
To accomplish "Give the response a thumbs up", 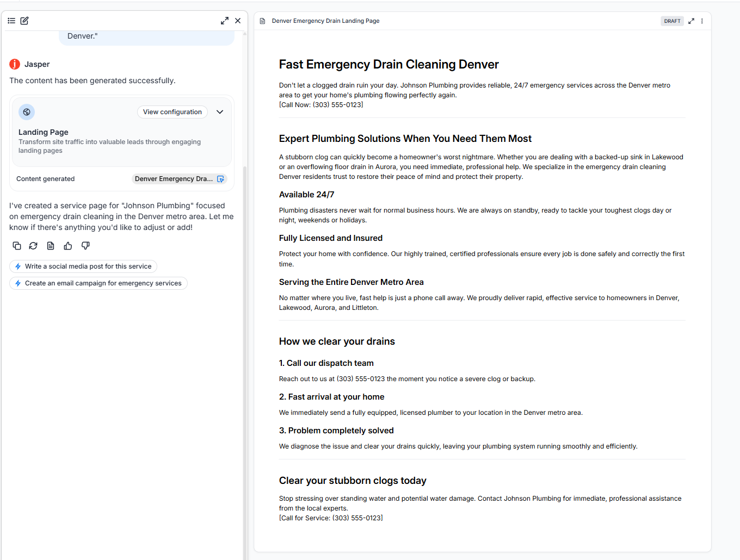I will click(68, 246).
